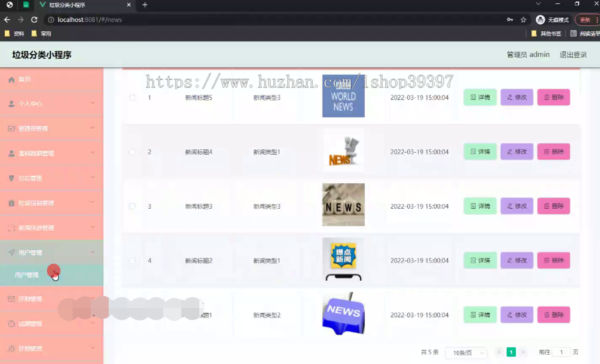Open a new tab with the plus icon
Viewport: 600px width, 364px height.
(x=145, y=5)
